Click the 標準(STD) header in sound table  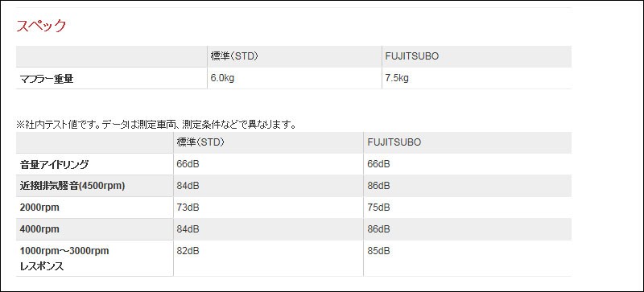[200, 142]
